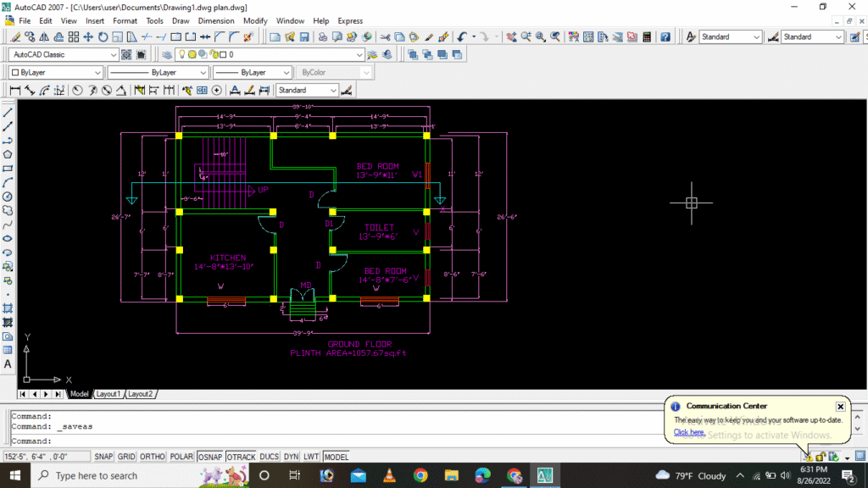
Task: Switch to the Layout2 tab
Action: click(140, 394)
